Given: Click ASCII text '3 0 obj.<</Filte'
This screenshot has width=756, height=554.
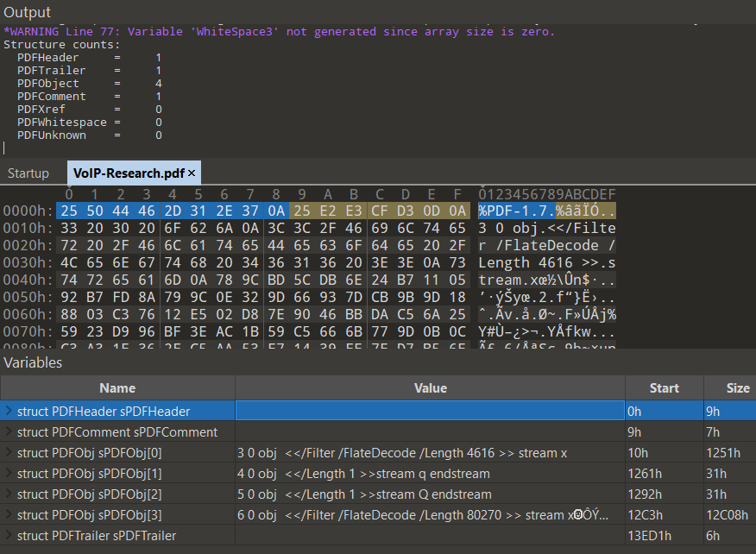Looking at the screenshot, I should (x=547, y=228).
